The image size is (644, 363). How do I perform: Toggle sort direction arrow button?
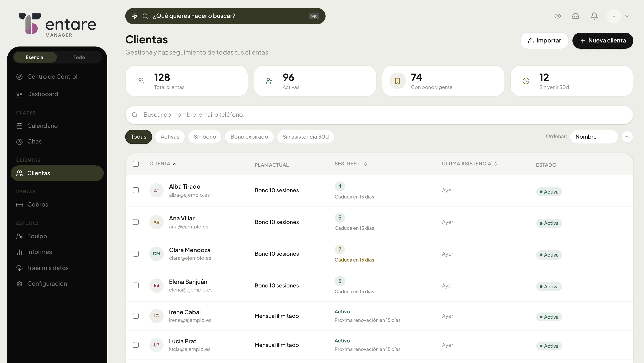(627, 137)
